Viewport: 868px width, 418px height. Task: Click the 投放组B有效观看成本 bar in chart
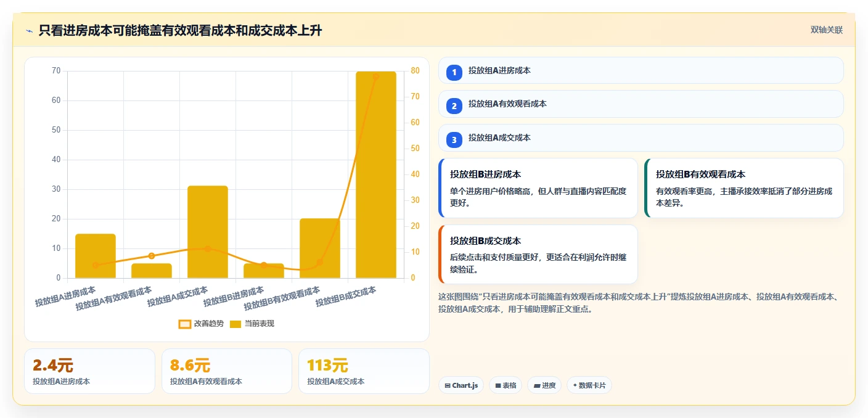pos(320,248)
